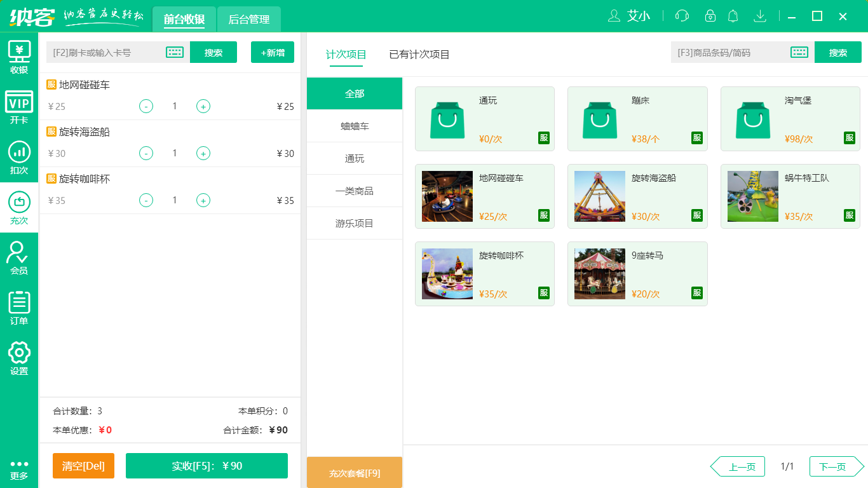Switch to the 后台管理 tab
The image size is (868, 488).
248,20
